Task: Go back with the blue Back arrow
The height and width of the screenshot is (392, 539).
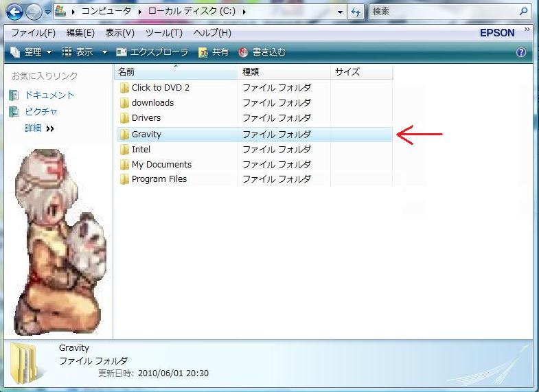Action: (x=14, y=12)
